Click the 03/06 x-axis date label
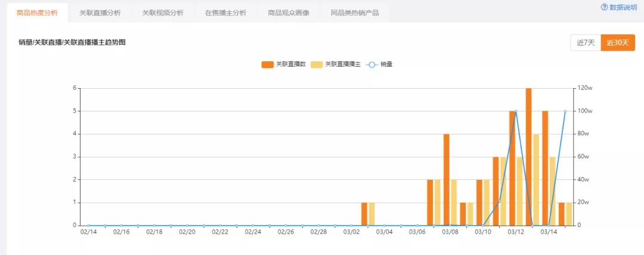This screenshot has height=255, width=644. pyautogui.click(x=417, y=232)
